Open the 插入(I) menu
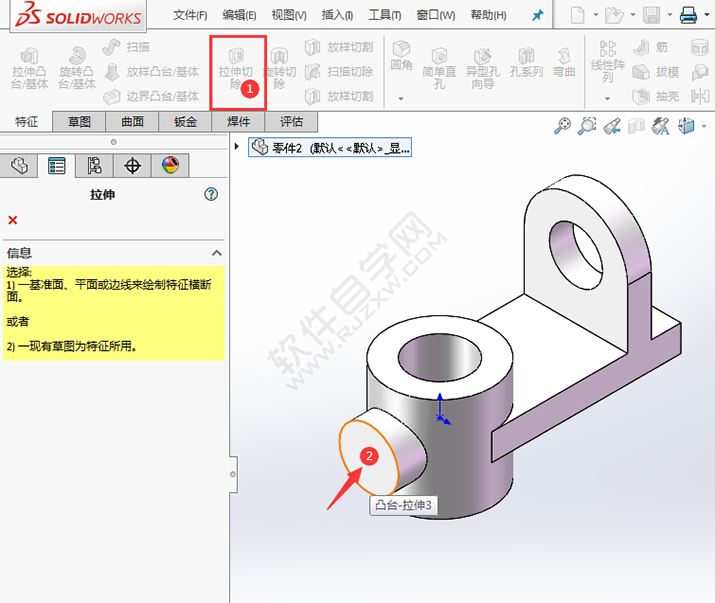The width and height of the screenshot is (715, 603). point(337,16)
